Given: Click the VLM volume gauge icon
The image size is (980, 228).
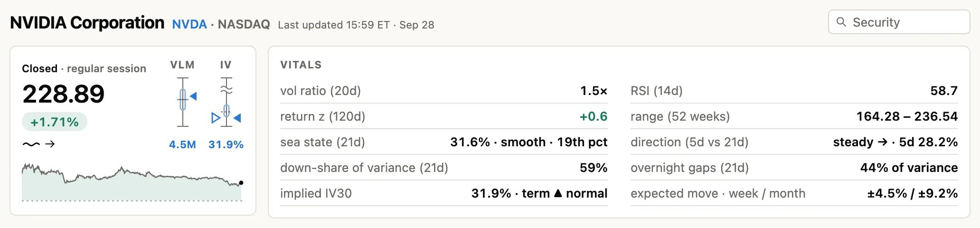Looking at the screenshot, I should point(183,102).
